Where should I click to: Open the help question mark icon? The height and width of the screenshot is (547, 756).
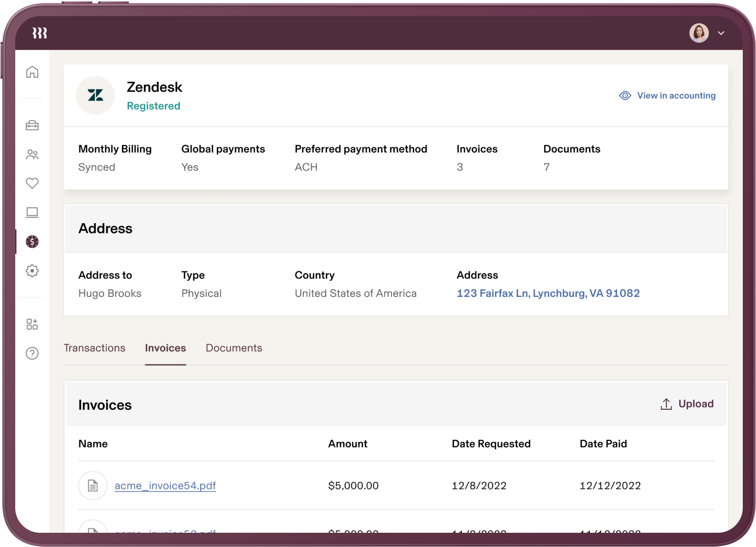(x=32, y=353)
